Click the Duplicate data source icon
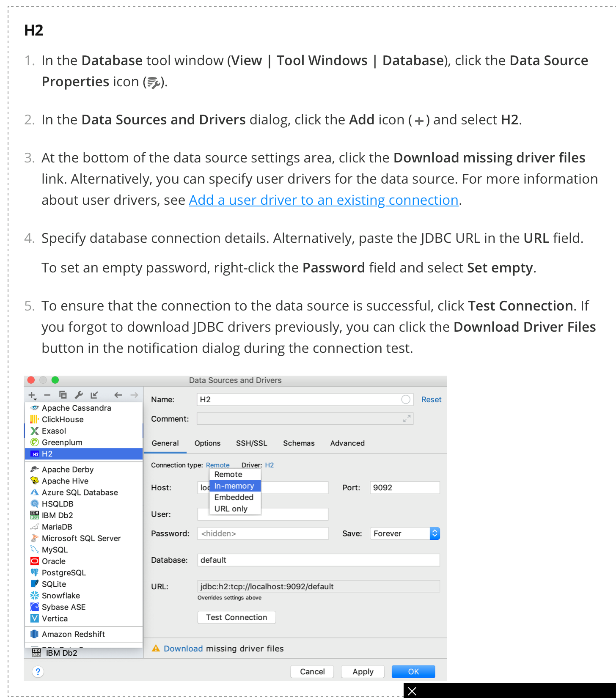This screenshot has height=698, width=616. point(63,395)
